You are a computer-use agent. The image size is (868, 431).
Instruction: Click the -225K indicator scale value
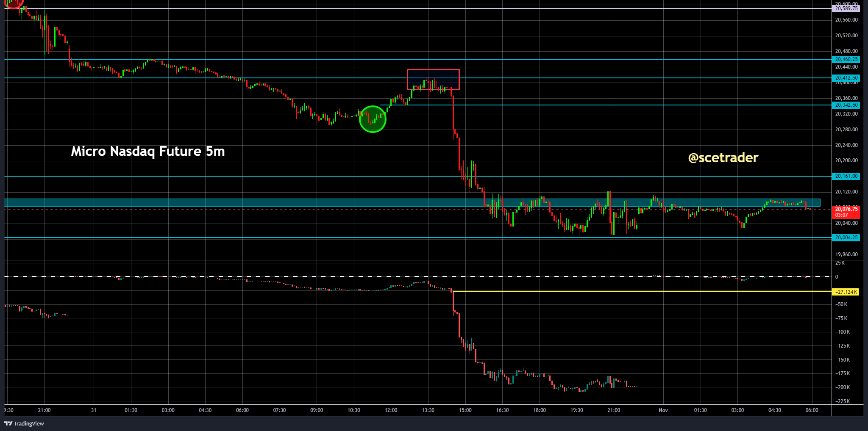[x=843, y=401]
